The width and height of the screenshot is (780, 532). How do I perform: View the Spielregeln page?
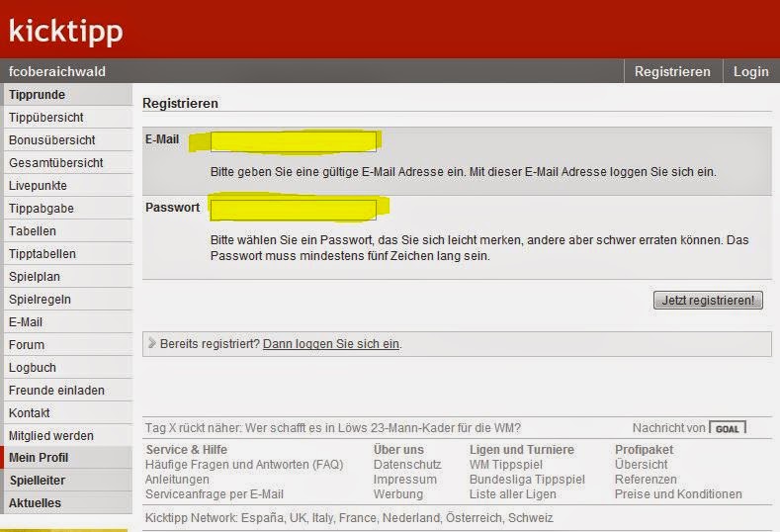click(x=67, y=300)
